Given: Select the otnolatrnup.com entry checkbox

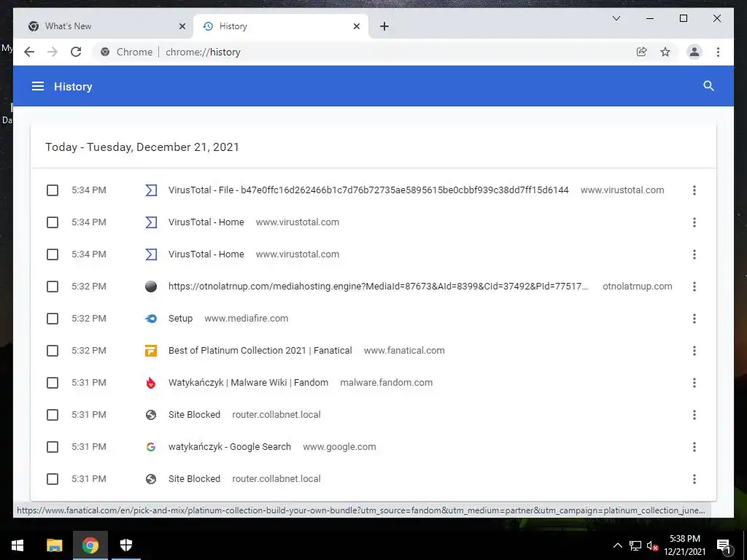Looking at the screenshot, I should click(53, 286).
